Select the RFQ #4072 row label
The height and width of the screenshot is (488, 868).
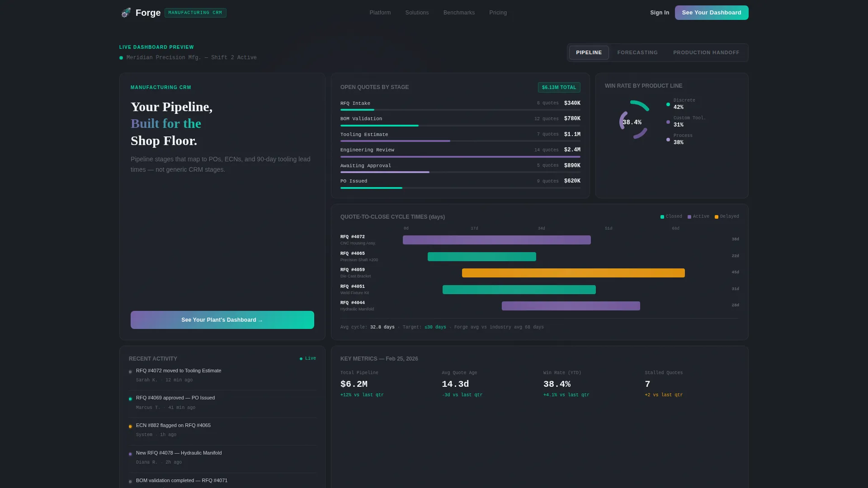[353, 237]
